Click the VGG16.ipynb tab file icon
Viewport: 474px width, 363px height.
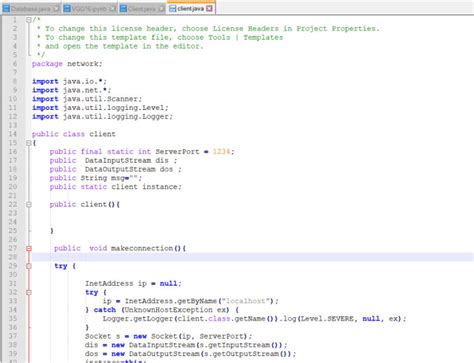(67, 8)
